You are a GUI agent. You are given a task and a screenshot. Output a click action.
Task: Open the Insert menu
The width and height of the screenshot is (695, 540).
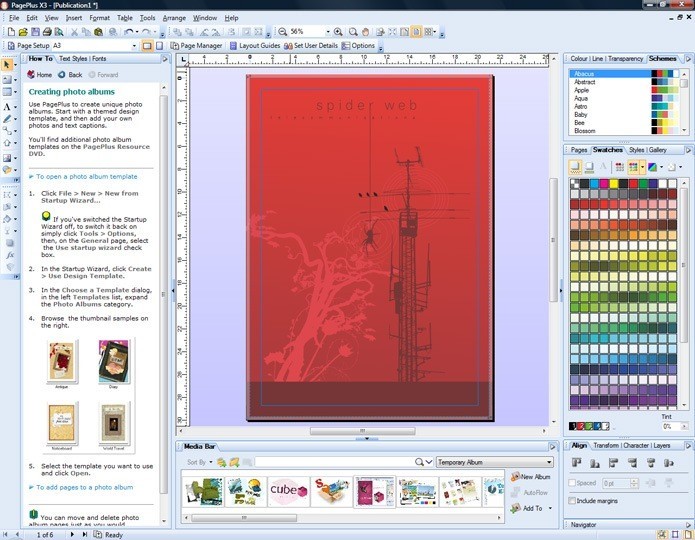74,18
